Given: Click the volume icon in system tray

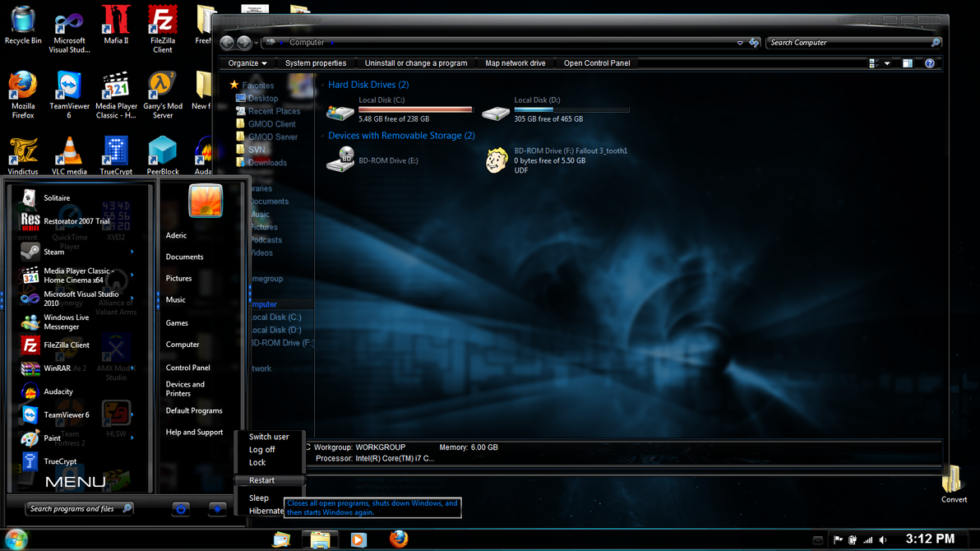Looking at the screenshot, I should pyautogui.click(x=883, y=539).
